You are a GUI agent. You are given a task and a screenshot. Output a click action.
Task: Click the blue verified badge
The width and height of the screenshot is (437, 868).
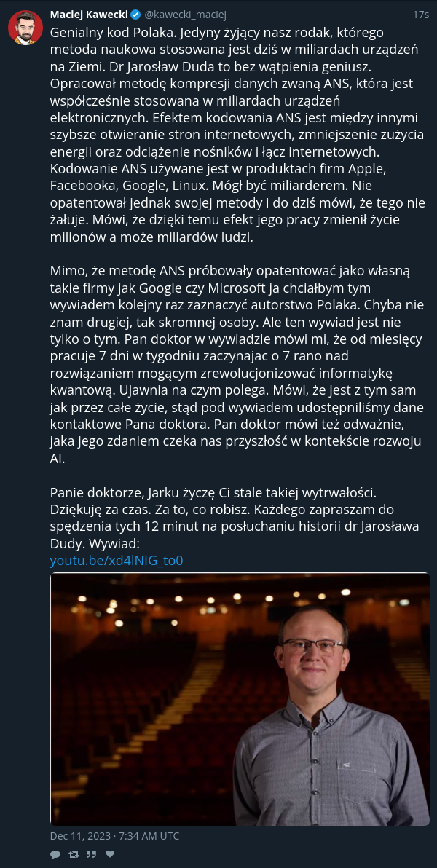(x=135, y=15)
